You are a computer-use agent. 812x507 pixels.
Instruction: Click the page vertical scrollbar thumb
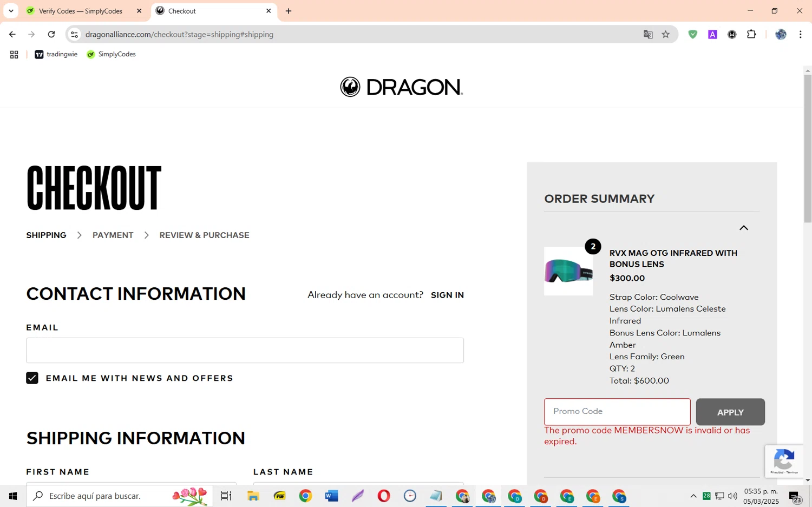[808, 148]
